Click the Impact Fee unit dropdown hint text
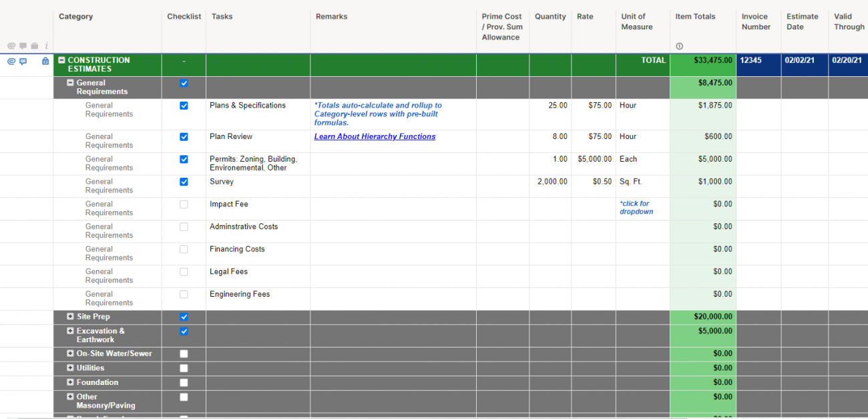868x419 pixels. [x=636, y=207]
